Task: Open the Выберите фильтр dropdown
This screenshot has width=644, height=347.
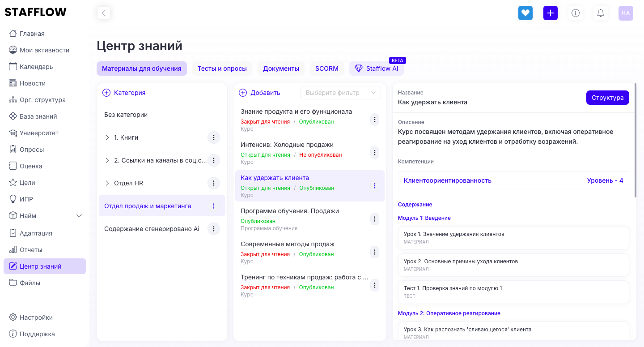Action: (341, 93)
